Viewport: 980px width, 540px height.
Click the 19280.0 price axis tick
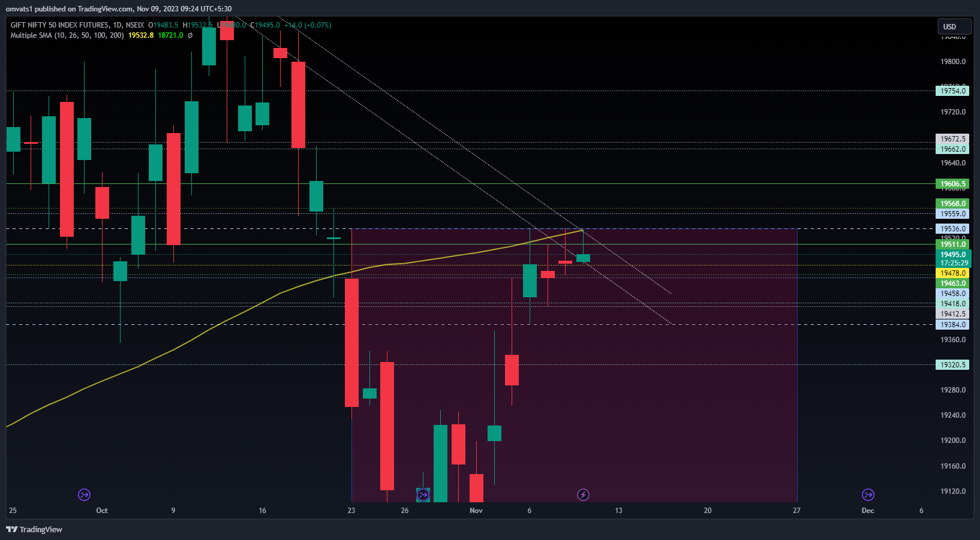pyautogui.click(x=953, y=390)
